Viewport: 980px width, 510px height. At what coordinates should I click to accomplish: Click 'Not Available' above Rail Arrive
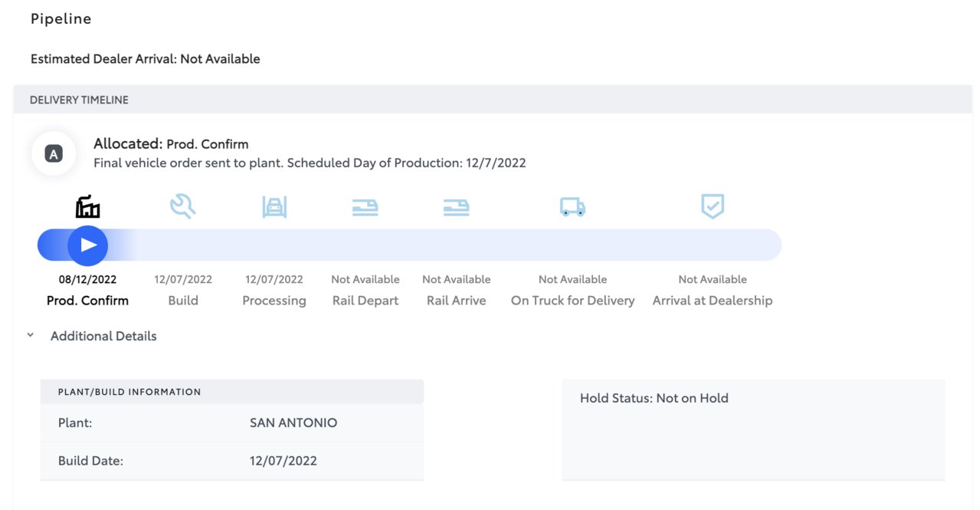[x=457, y=279]
